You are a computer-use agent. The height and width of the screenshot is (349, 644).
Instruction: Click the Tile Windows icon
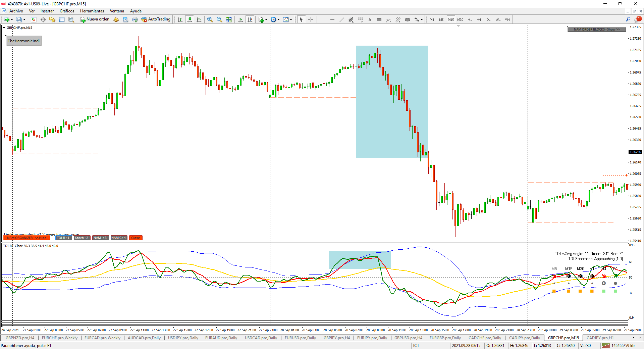[x=229, y=19]
